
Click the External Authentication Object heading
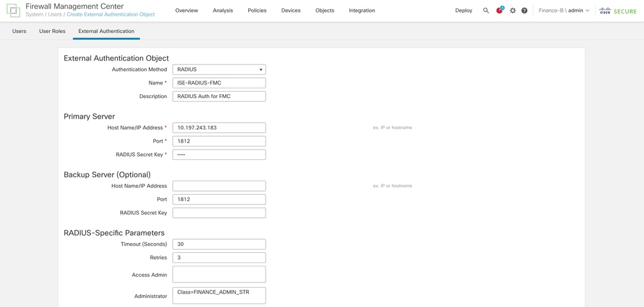point(116,58)
